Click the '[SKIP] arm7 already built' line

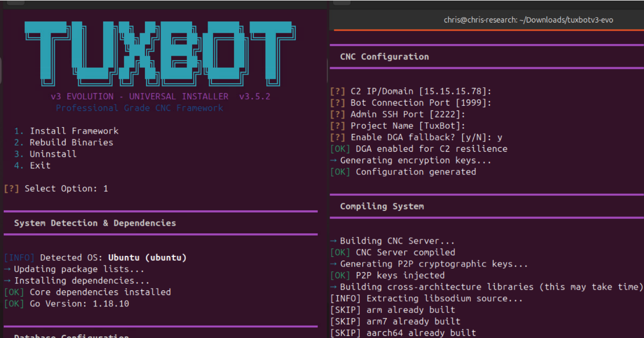(395, 321)
